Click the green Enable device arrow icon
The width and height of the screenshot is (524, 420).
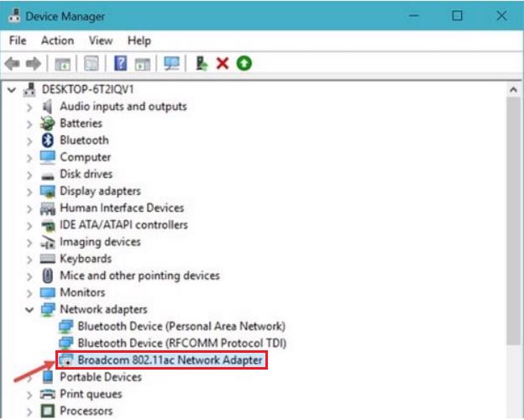244,63
